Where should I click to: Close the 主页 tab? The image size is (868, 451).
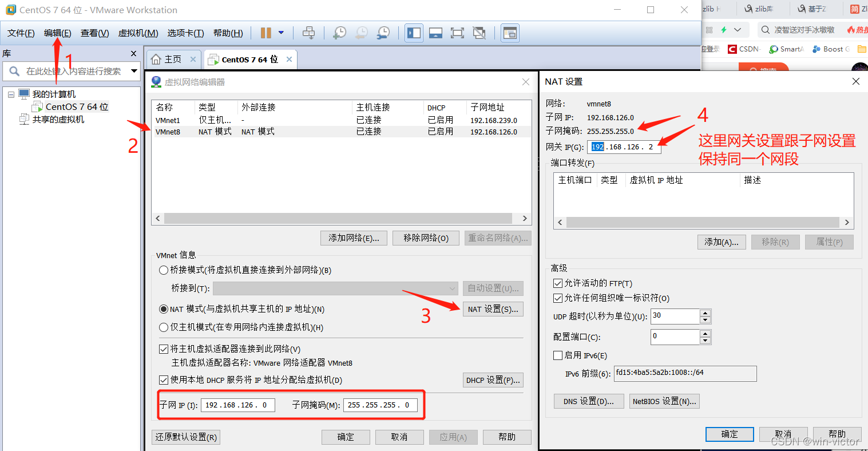[193, 60]
